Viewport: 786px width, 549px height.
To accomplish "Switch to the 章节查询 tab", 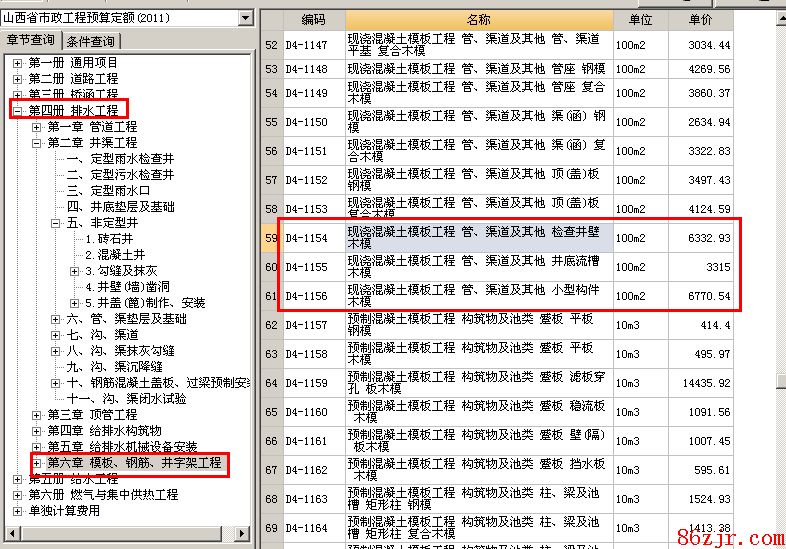I will 31,41.
